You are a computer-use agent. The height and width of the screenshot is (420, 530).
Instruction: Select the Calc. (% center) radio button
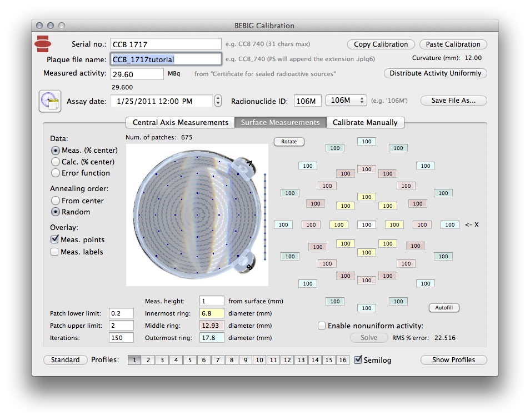click(56, 162)
